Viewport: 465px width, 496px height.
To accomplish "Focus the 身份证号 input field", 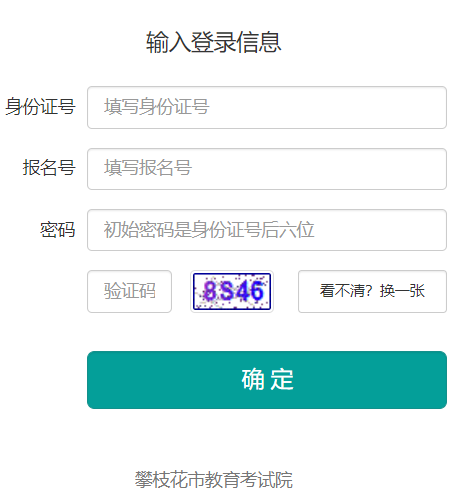I will 267,107.
